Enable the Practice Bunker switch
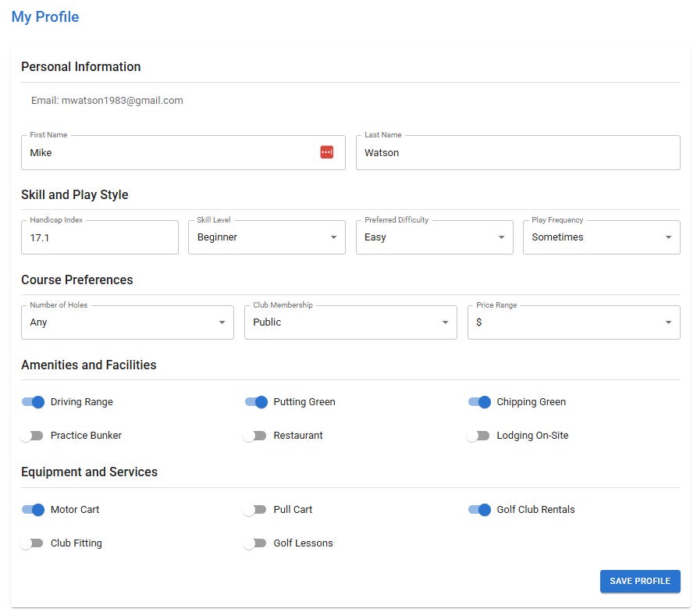697x616 pixels. pyautogui.click(x=32, y=436)
